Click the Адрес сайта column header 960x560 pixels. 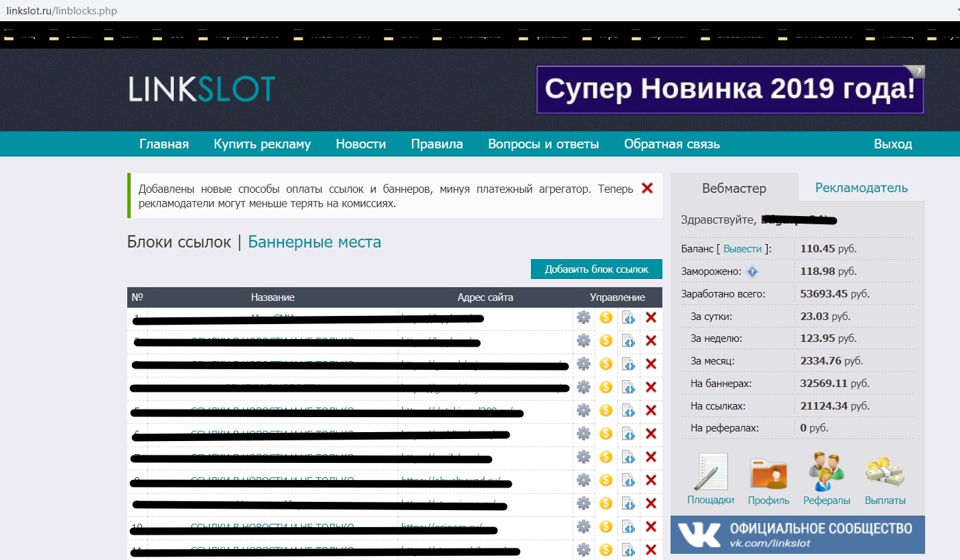(485, 297)
